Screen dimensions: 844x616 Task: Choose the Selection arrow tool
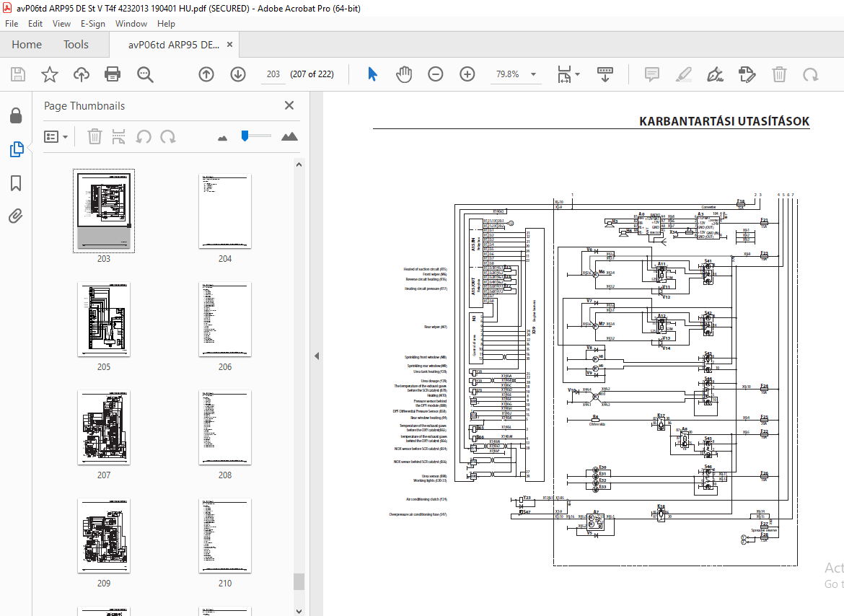372,74
